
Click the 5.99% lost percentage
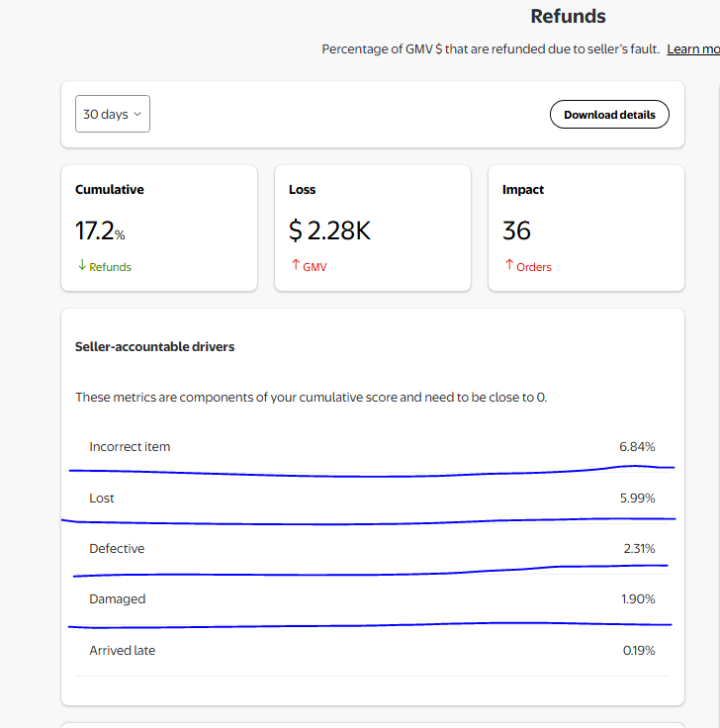click(637, 499)
